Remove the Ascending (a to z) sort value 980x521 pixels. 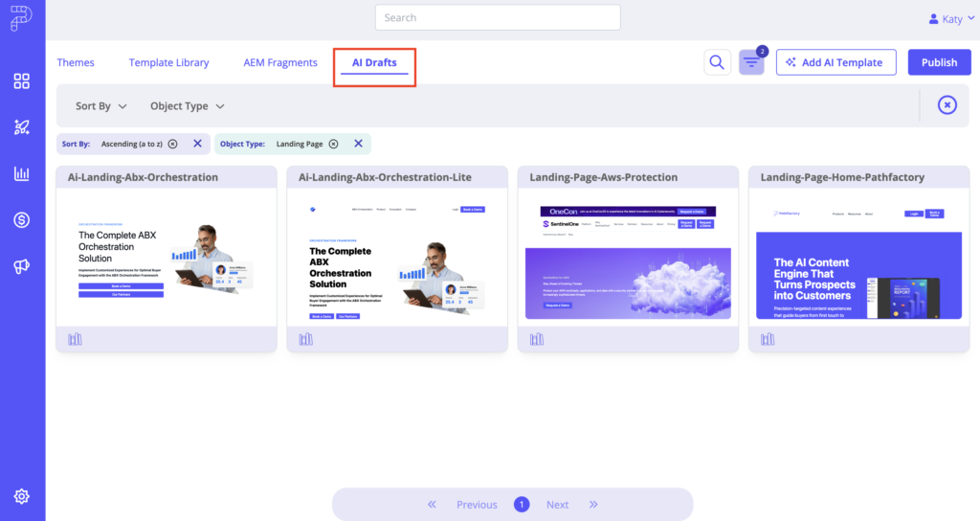pyautogui.click(x=172, y=144)
